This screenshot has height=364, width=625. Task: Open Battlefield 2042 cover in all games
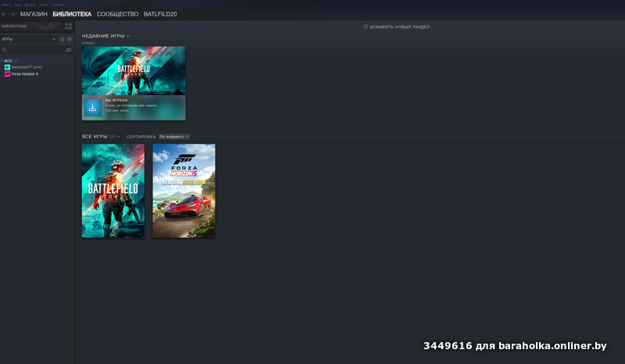pos(113,191)
